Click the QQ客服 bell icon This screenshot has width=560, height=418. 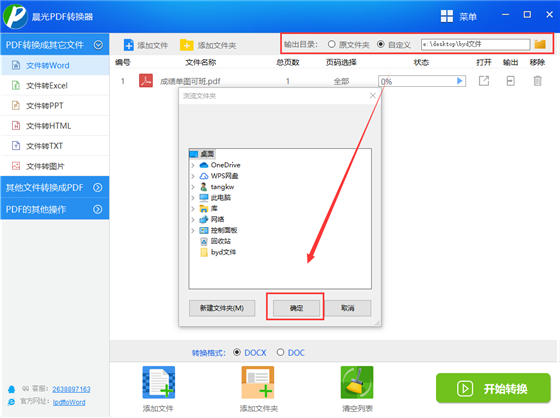click(x=11, y=389)
